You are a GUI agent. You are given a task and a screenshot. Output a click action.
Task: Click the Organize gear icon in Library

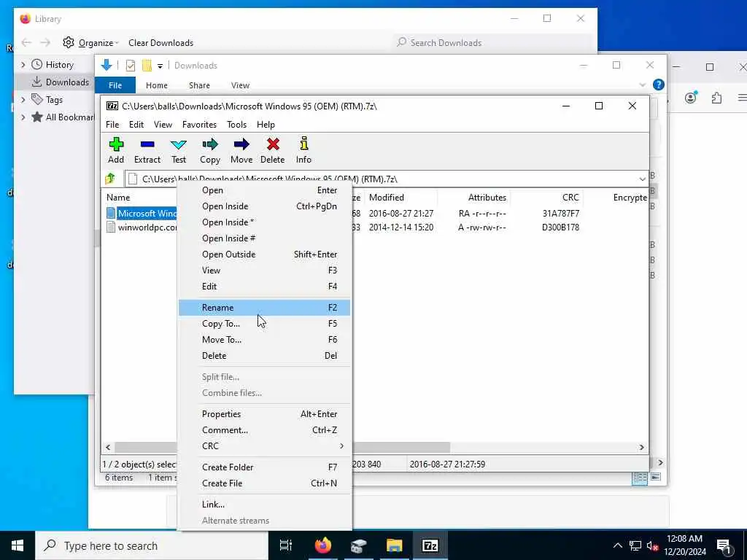click(69, 42)
